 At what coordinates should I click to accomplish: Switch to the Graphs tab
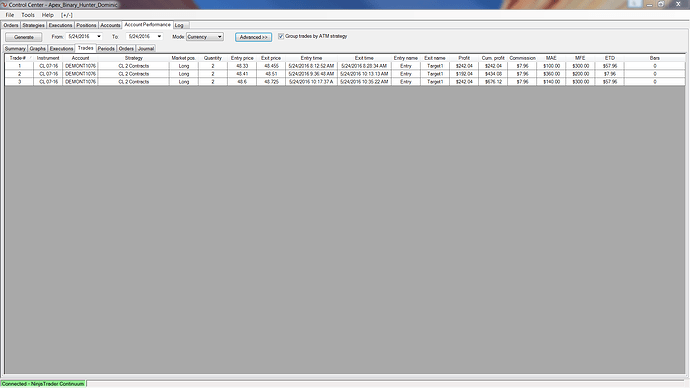[37, 49]
